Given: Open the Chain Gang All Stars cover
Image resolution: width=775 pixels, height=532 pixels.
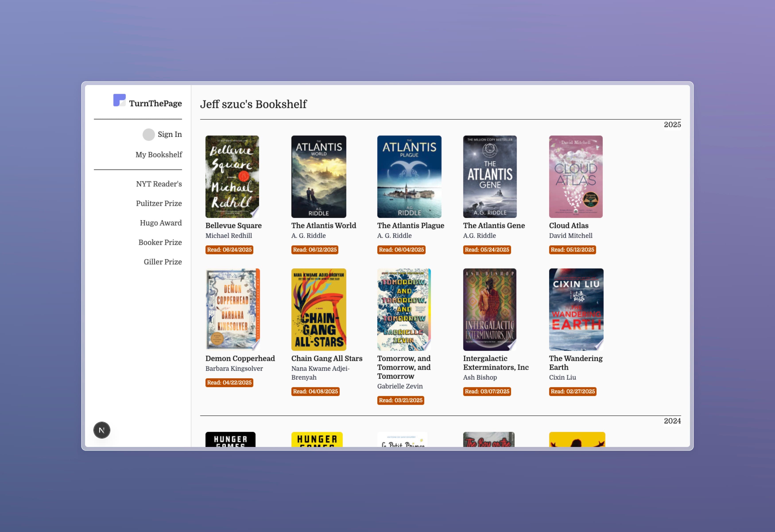Looking at the screenshot, I should point(319,309).
